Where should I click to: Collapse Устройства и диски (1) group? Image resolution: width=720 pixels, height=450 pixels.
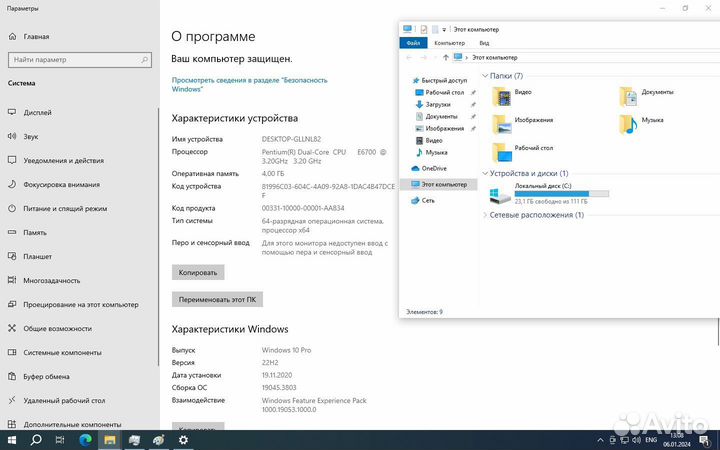click(485, 173)
